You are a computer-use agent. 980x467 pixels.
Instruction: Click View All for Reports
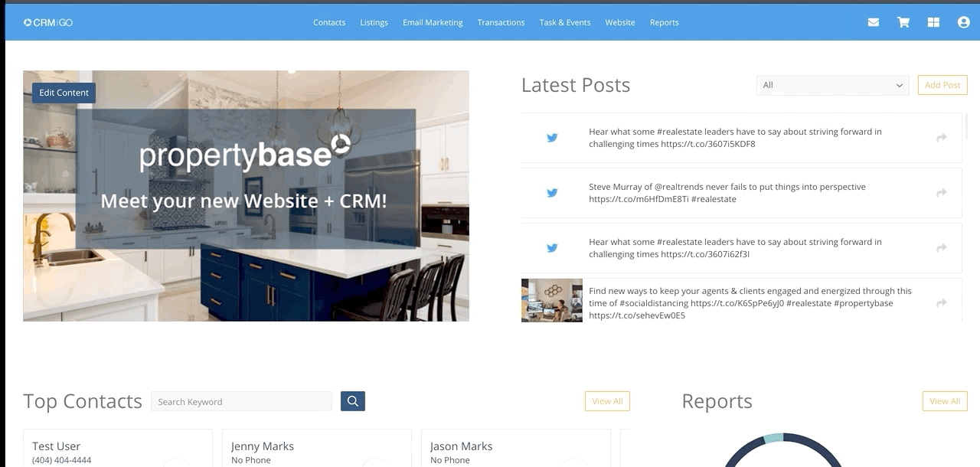945,401
